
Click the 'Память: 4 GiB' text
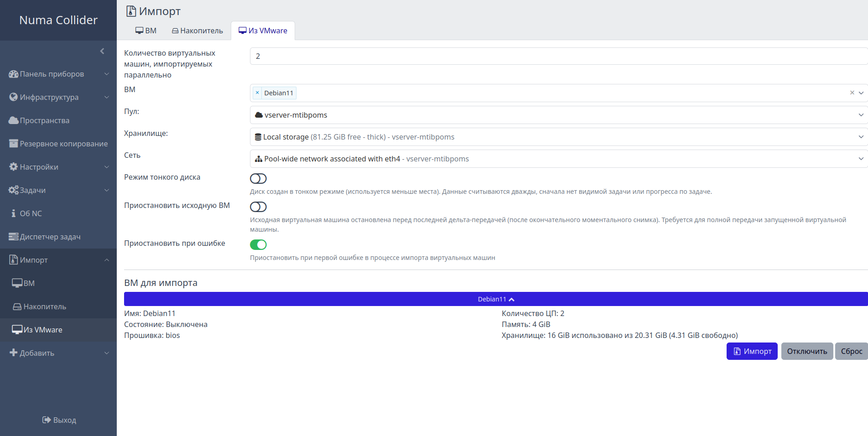pos(526,324)
